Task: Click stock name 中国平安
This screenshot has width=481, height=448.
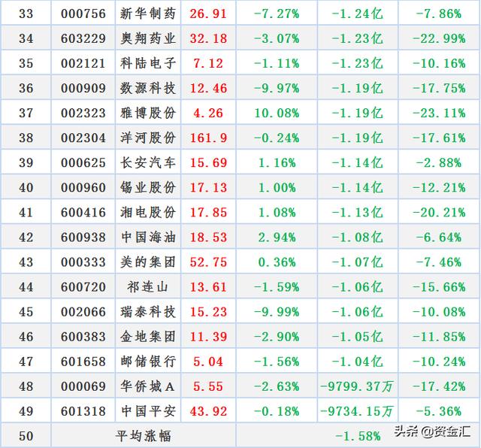Action: pyautogui.click(x=148, y=411)
